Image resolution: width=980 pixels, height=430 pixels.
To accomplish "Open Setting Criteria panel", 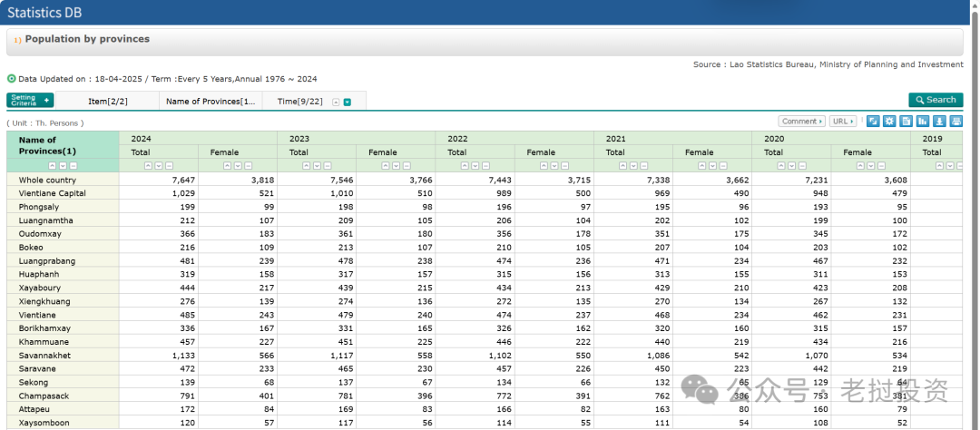I will pyautogui.click(x=30, y=101).
